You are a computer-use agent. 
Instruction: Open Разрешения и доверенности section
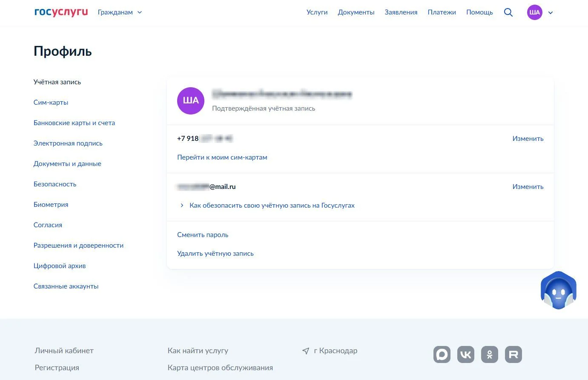(x=78, y=246)
